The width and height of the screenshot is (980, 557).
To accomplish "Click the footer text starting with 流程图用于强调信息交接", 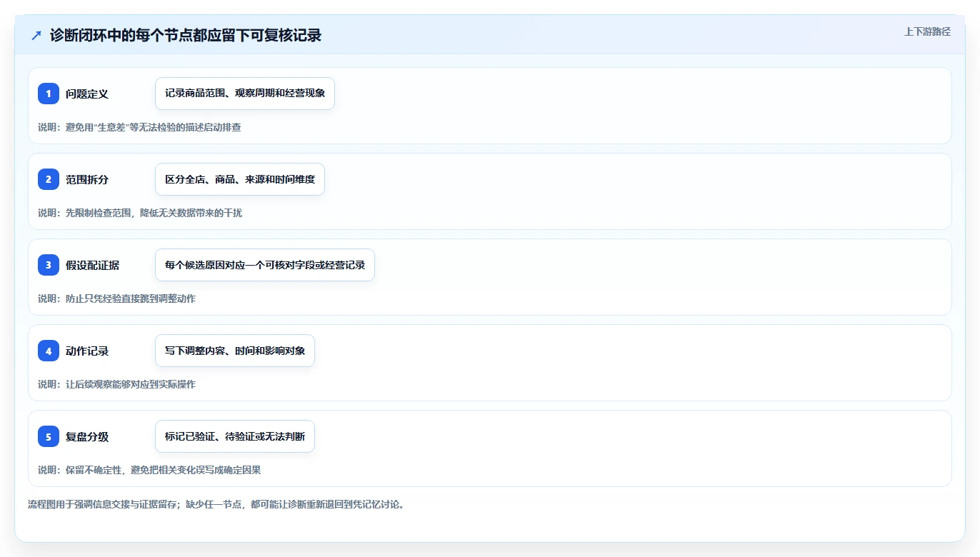I will click(x=216, y=504).
